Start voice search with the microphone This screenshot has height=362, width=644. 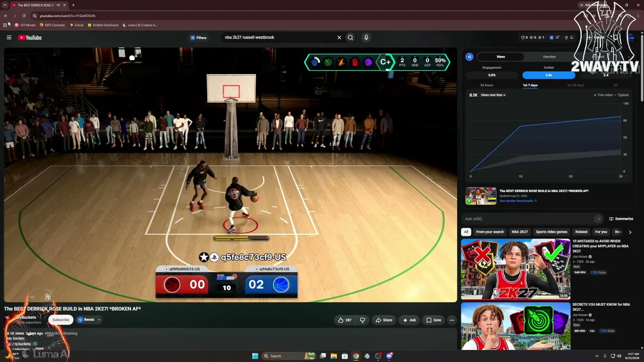tap(366, 37)
